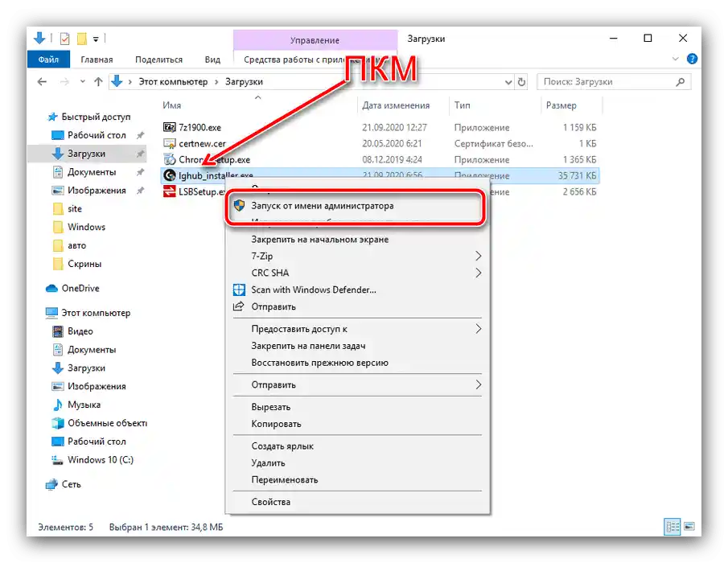Open pinned Изображения under quick access

tap(88, 191)
